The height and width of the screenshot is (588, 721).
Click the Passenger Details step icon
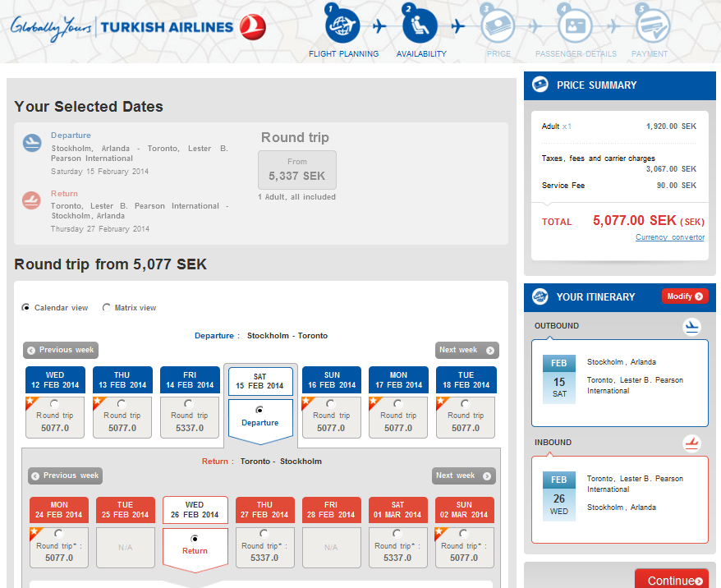(x=575, y=25)
